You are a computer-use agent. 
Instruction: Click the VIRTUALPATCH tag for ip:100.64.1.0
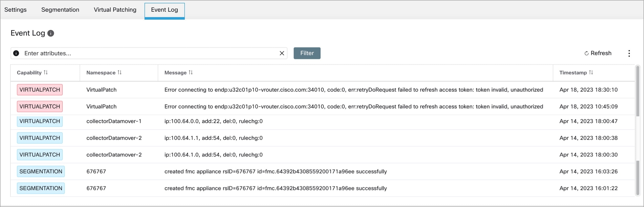(40, 155)
